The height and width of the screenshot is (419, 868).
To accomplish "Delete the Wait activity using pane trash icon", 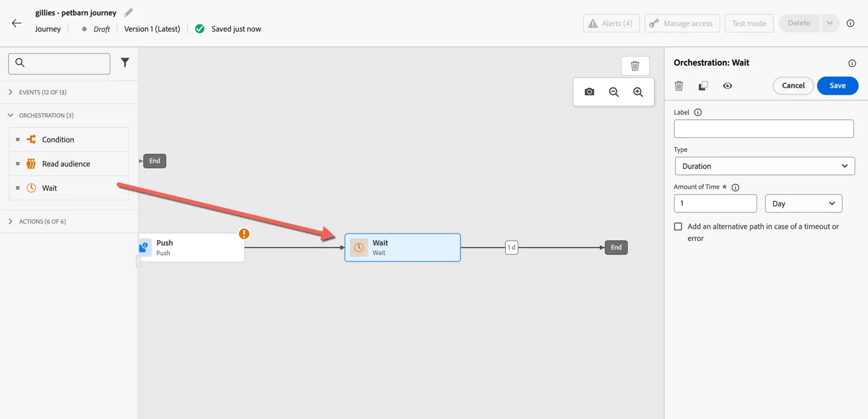I will tap(679, 85).
